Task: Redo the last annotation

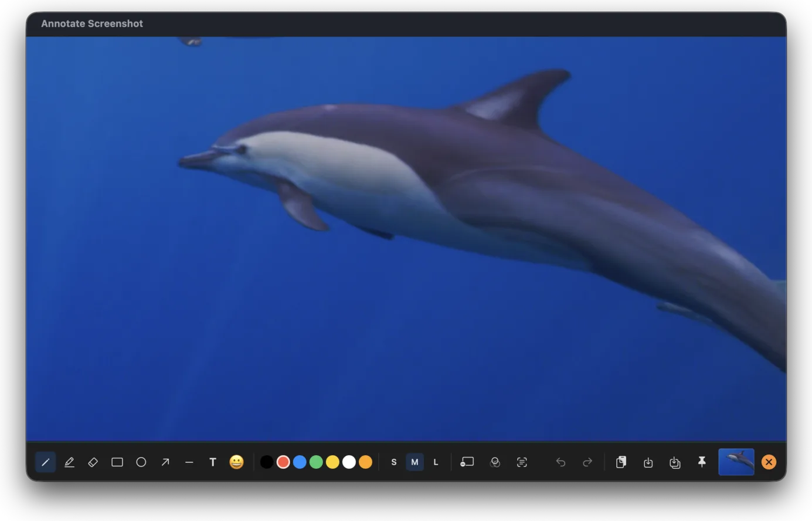Action: (x=587, y=462)
